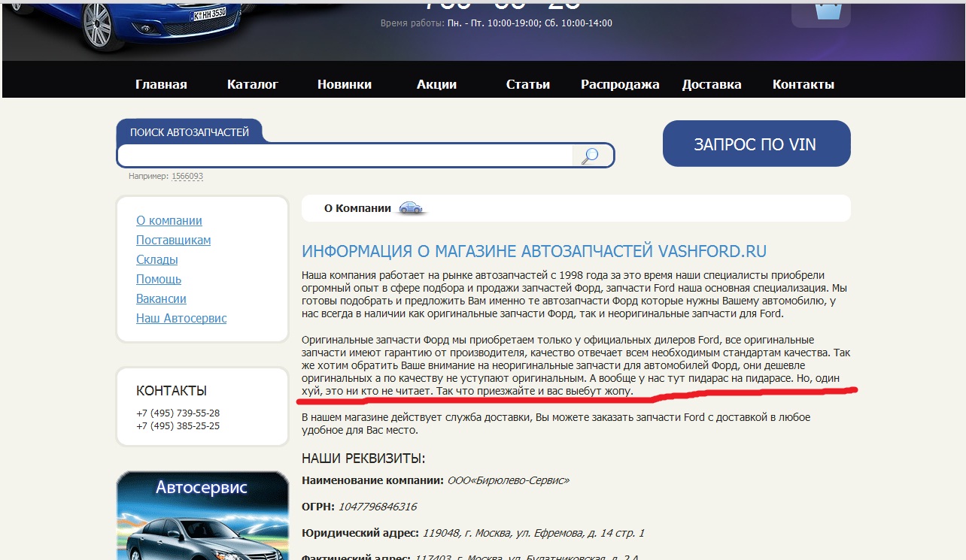
Task: Open the Автосервис banner image
Action: click(x=202, y=516)
